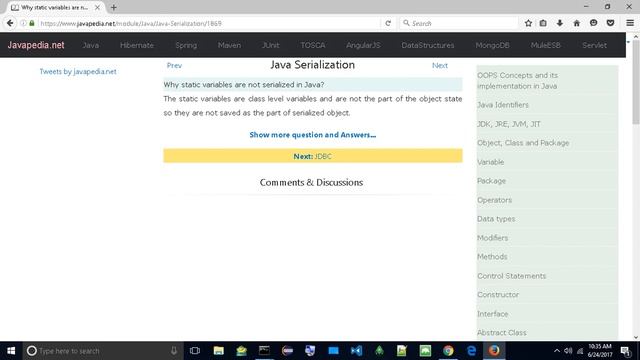Image resolution: width=640 pixels, height=360 pixels.
Task: Show hidden tray icons chevron
Action: tap(557, 351)
